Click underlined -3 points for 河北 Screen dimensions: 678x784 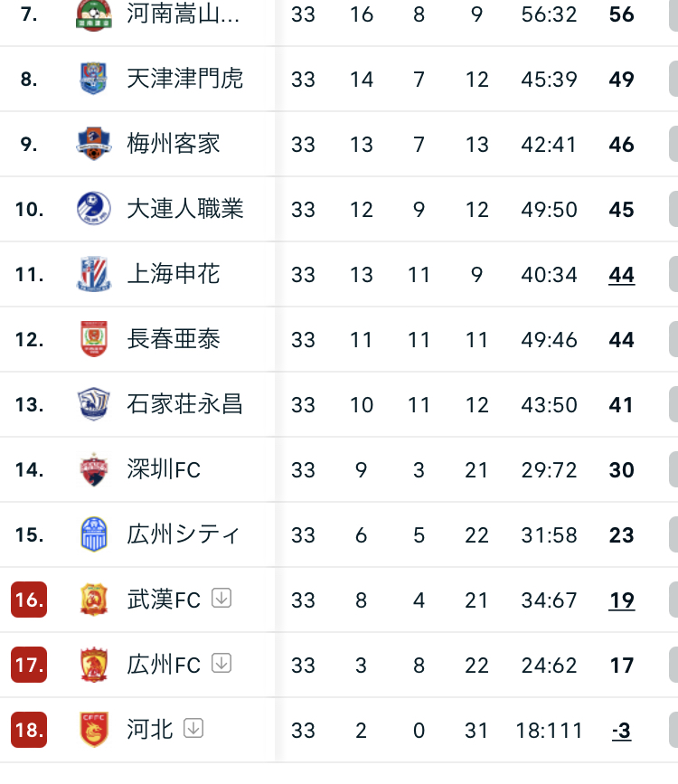(x=622, y=731)
